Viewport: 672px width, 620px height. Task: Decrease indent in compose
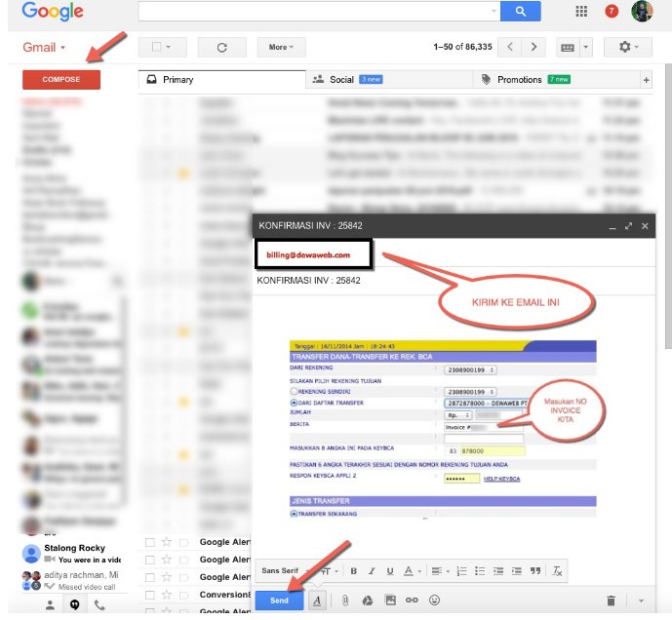tap(498, 570)
